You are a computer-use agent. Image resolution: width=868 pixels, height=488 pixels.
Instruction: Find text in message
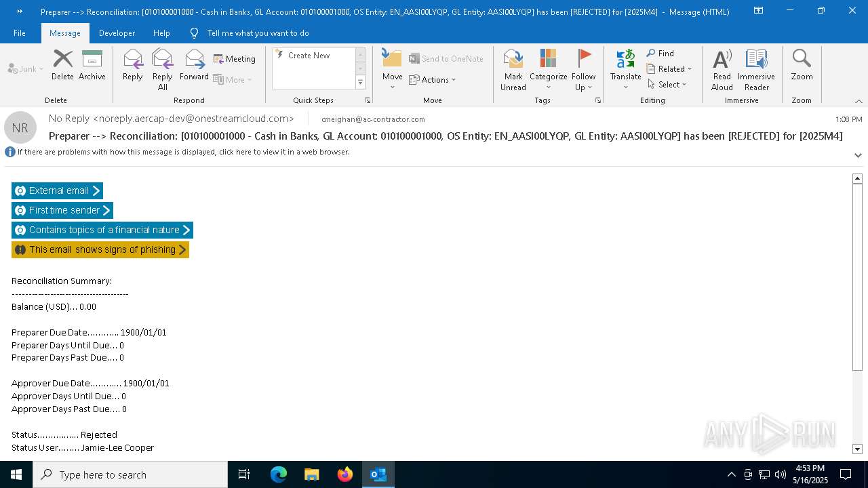660,54
